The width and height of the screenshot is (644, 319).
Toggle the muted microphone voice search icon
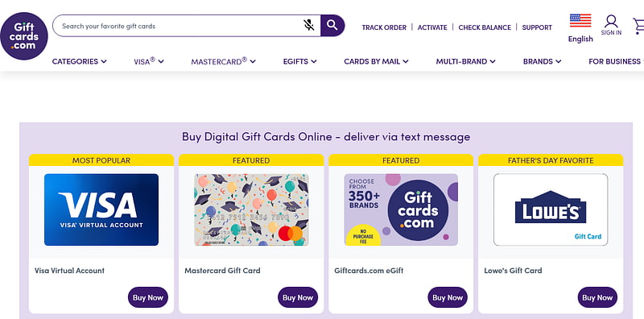tap(309, 26)
